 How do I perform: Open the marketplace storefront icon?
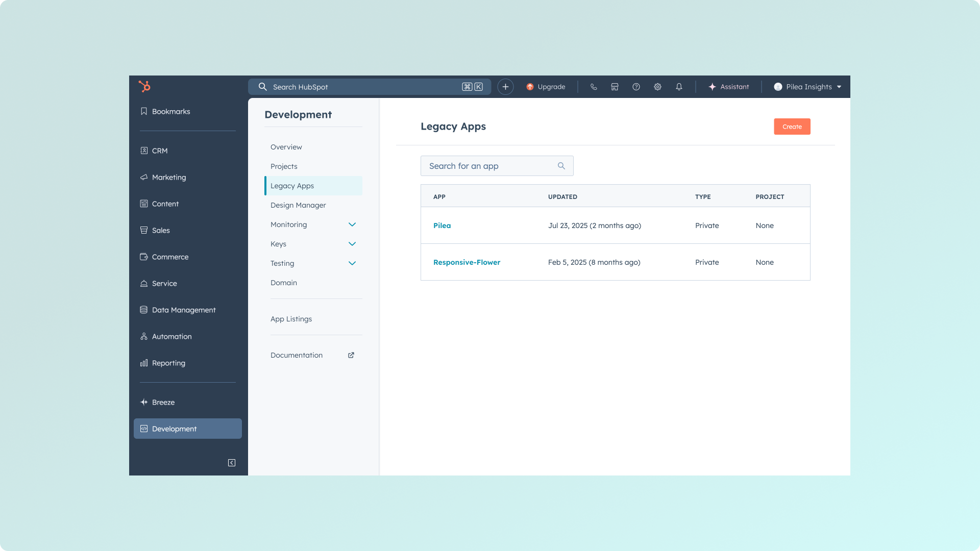615,87
